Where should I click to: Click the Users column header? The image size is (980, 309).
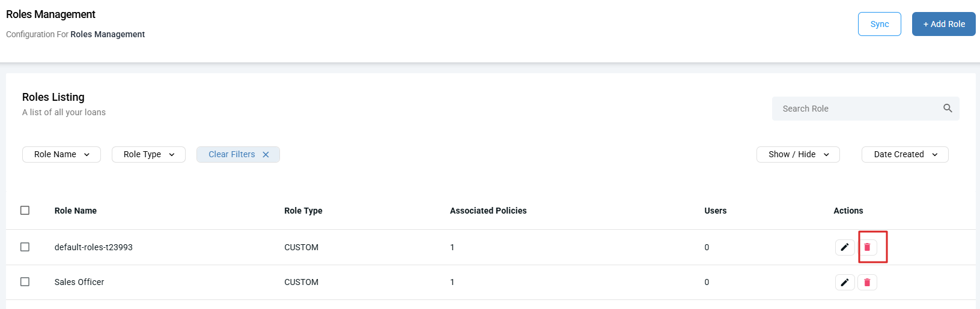click(x=715, y=211)
